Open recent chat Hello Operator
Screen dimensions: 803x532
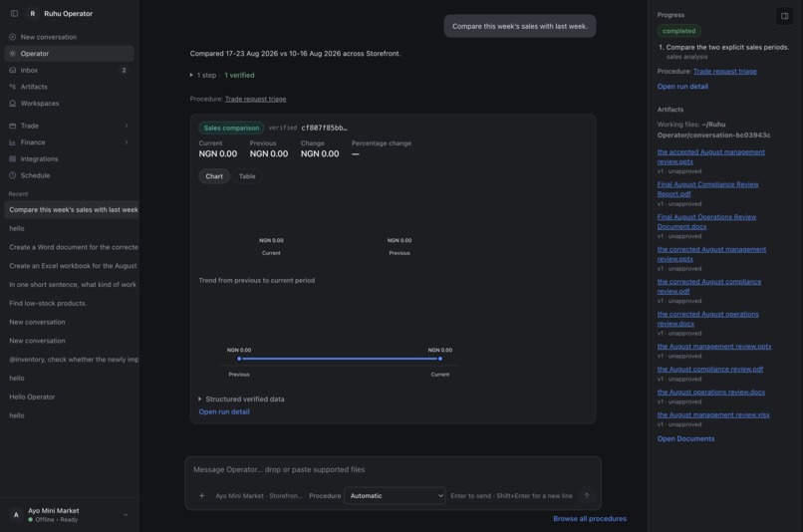coord(72,397)
